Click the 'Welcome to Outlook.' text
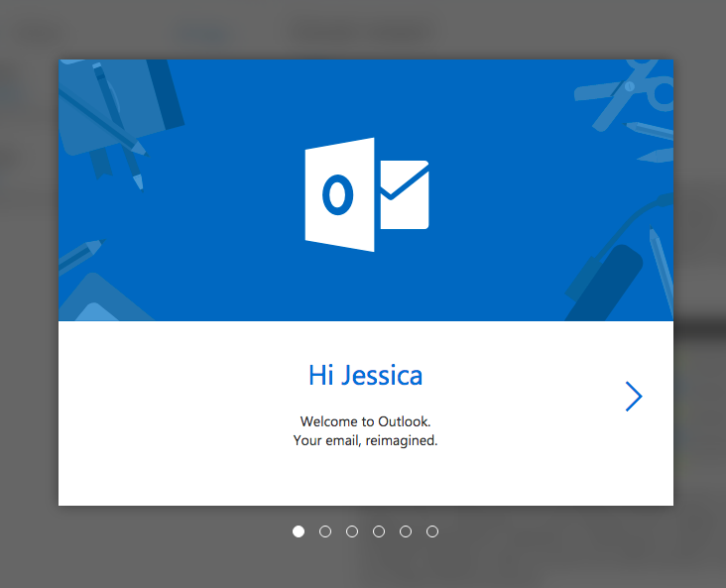726x588 pixels. (365, 421)
